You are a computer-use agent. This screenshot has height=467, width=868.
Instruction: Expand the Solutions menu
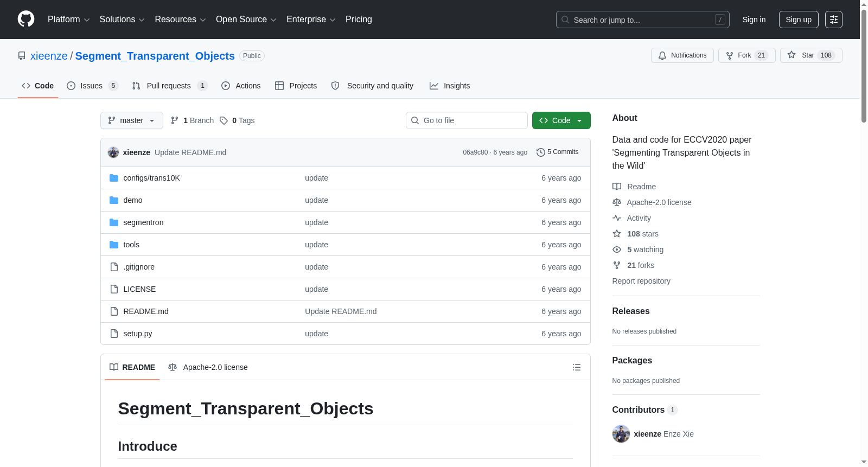coord(122,20)
